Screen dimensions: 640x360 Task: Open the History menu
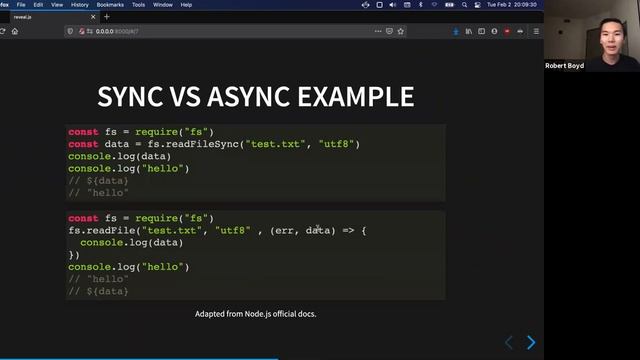click(80, 5)
